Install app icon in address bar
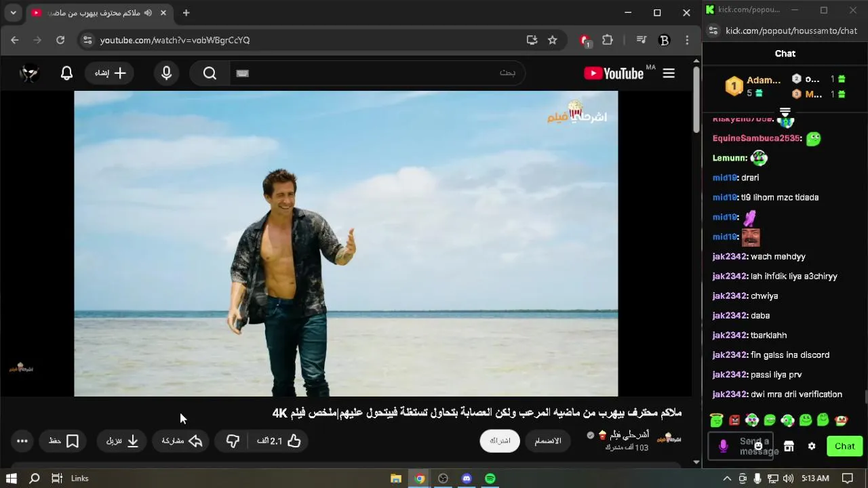The width and height of the screenshot is (868, 488). (532, 40)
